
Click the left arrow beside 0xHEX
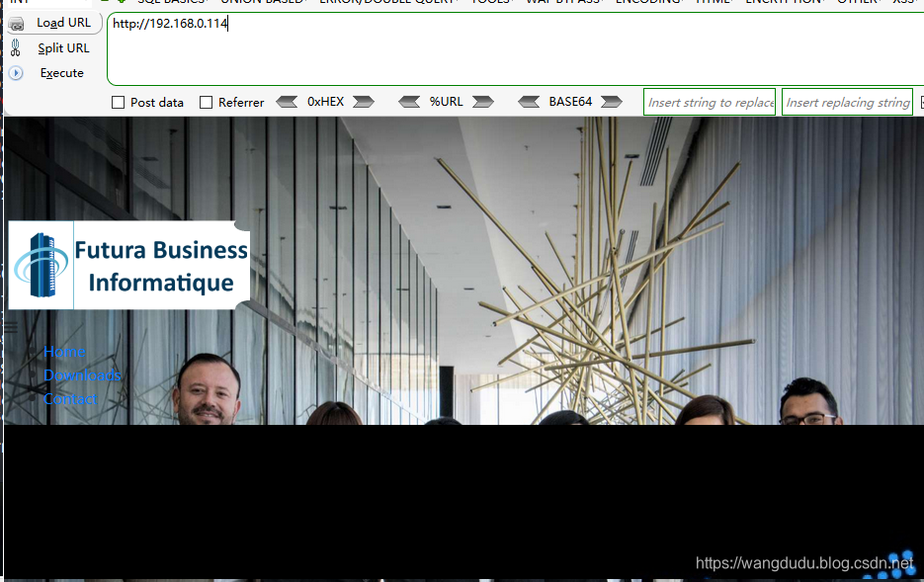287,102
